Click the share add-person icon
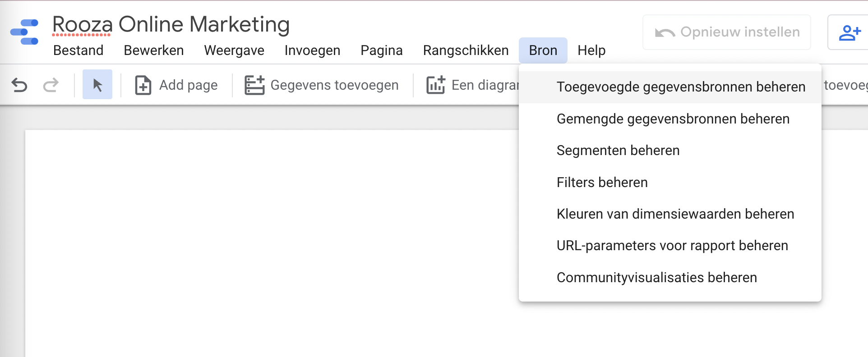Image resolution: width=868 pixels, height=357 pixels. (x=850, y=32)
